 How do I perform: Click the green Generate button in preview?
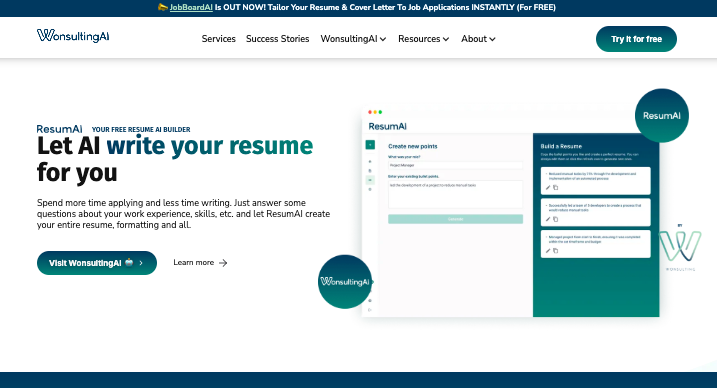coord(455,219)
